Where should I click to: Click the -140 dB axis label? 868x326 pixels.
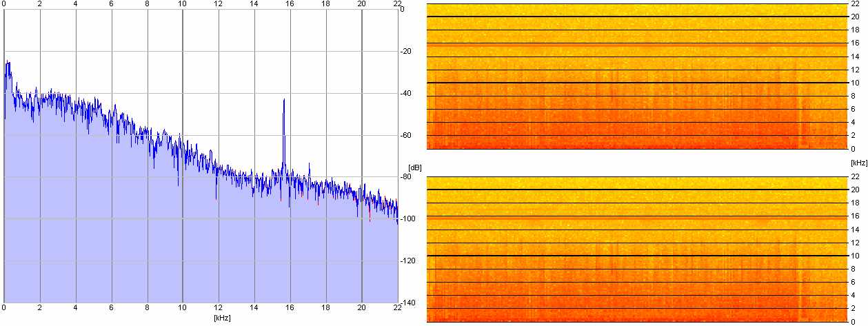pos(409,303)
